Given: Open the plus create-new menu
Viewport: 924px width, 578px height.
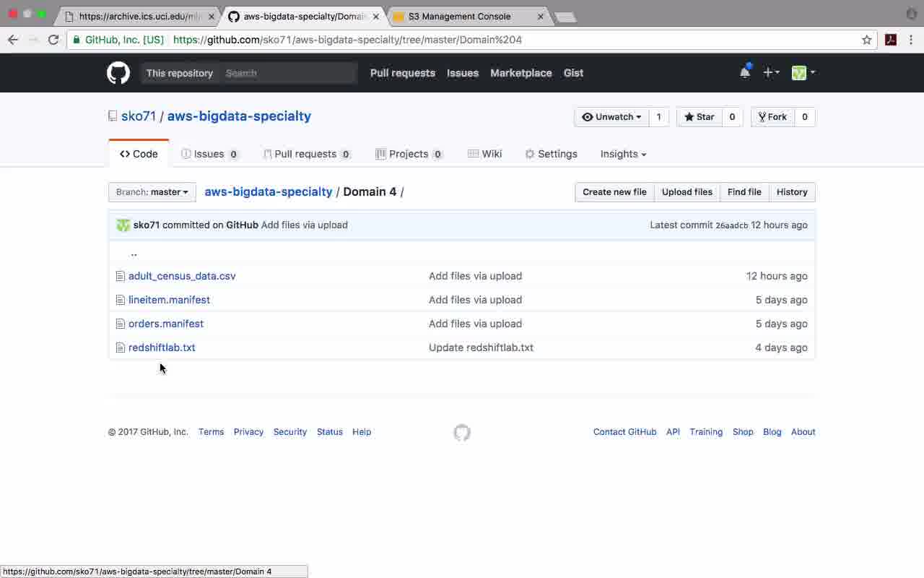Looking at the screenshot, I should 771,72.
